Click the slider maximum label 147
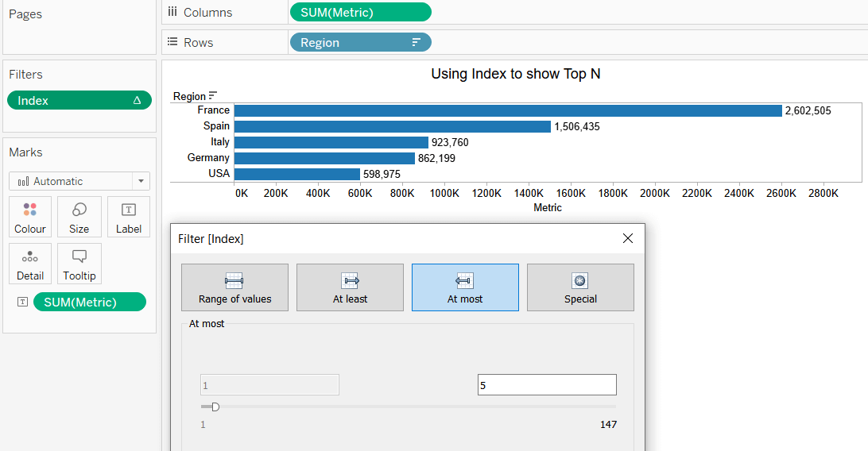Viewport: 868px width, 451px height. [608, 425]
